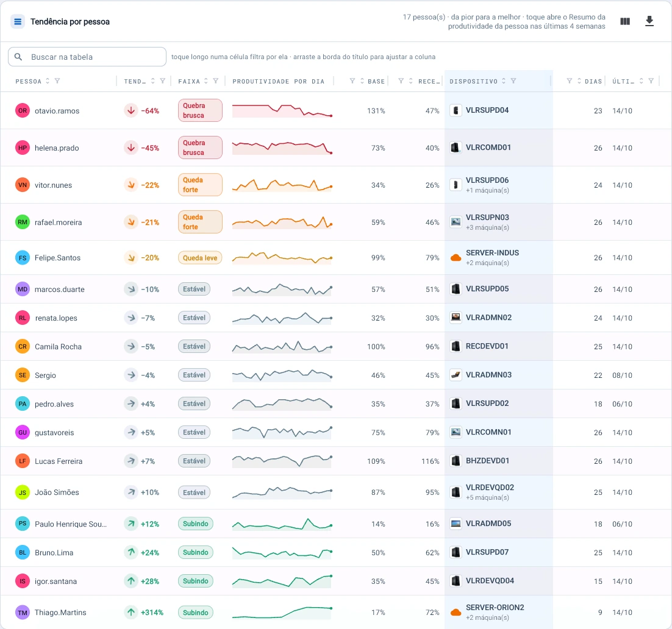Image resolution: width=672 pixels, height=629 pixels.
Task: Click the ÚLTI column filter funnel
Action: pyautogui.click(x=651, y=81)
